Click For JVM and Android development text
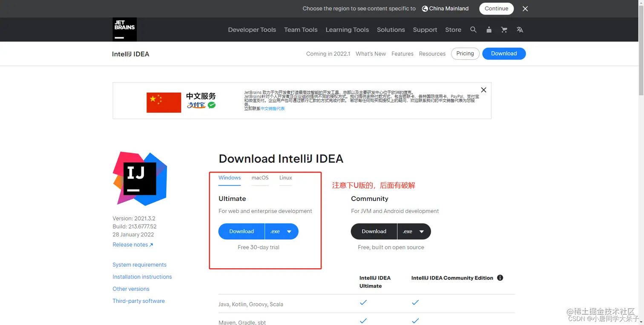The height and width of the screenshot is (325, 644). [395, 211]
